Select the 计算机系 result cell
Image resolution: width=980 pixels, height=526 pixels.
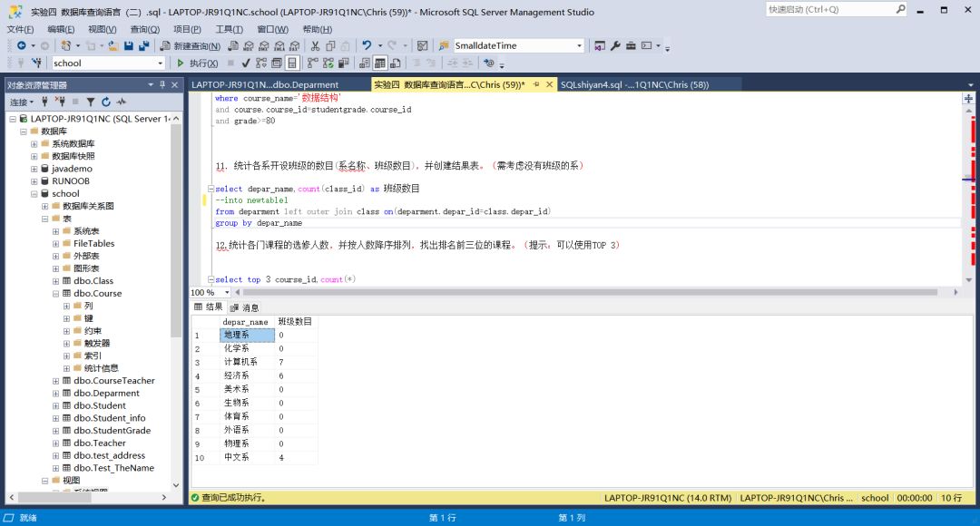click(x=248, y=362)
